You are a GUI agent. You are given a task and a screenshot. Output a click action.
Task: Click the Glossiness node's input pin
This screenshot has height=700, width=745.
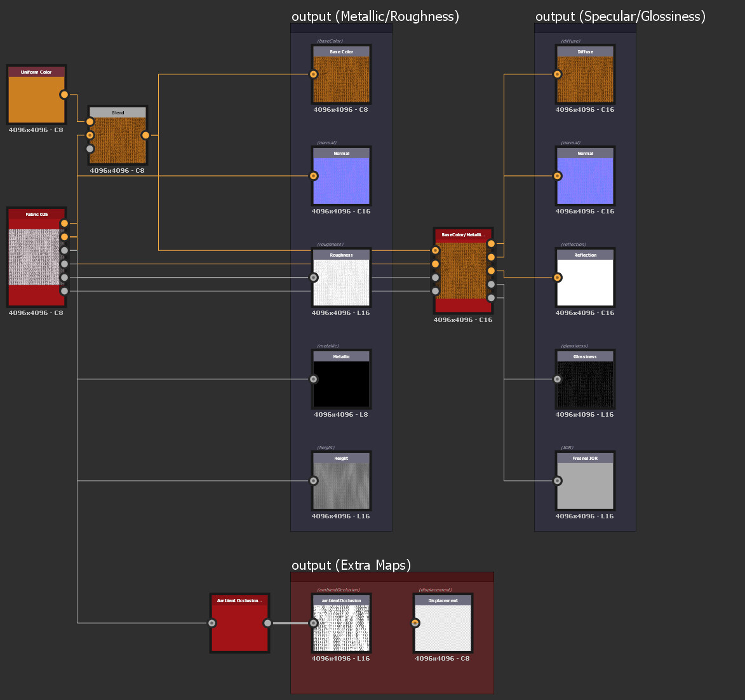coord(558,379)
